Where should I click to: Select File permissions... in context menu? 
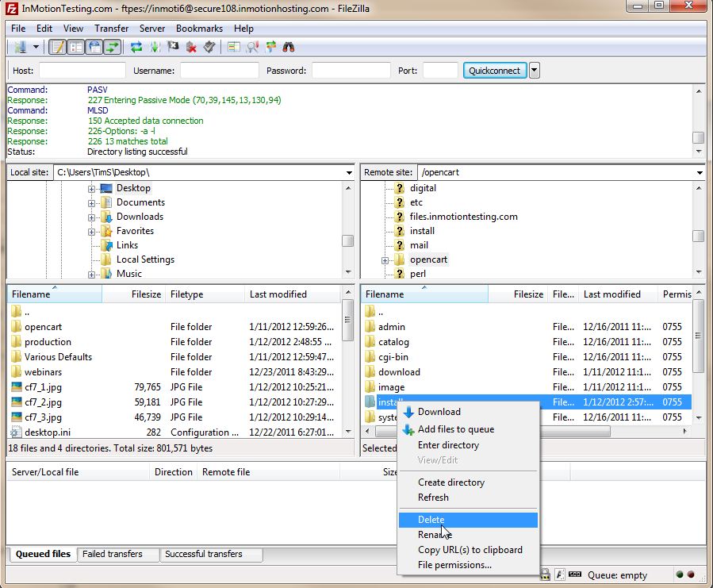tap(454, 565)
